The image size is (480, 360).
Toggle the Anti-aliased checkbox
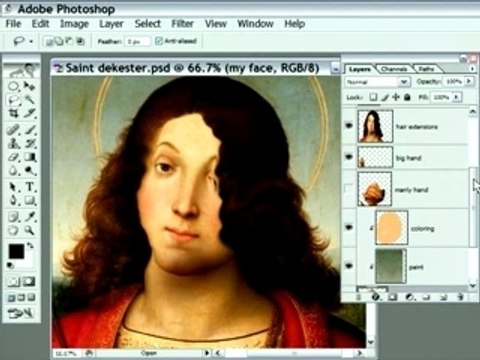coord(159,41)
